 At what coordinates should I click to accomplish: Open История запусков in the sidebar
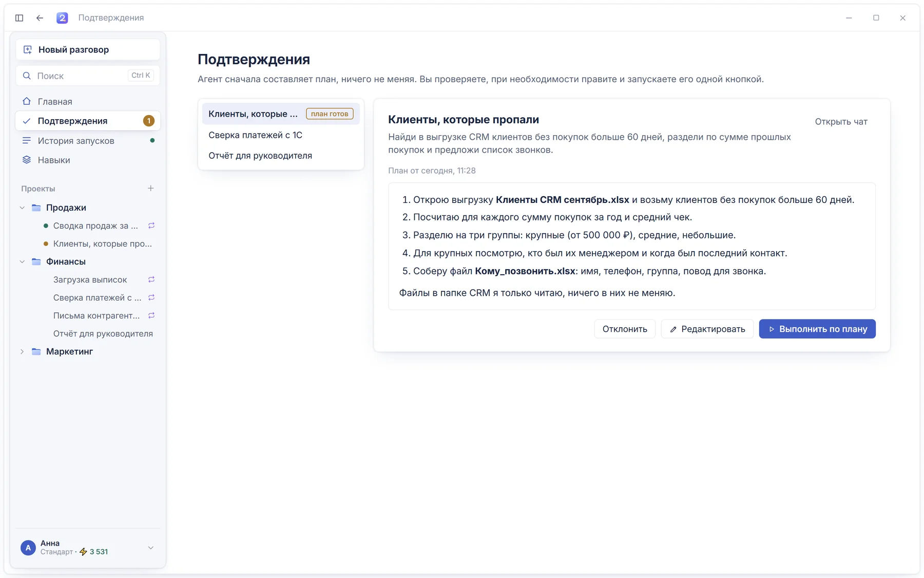tap(88, 141)
